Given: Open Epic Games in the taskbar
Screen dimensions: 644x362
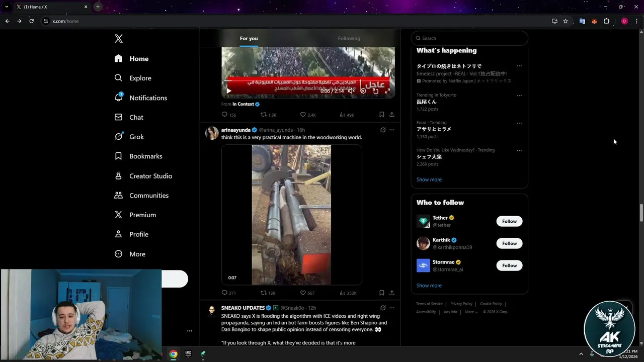Looking at the screenshot, I should [x=188, y=354].
